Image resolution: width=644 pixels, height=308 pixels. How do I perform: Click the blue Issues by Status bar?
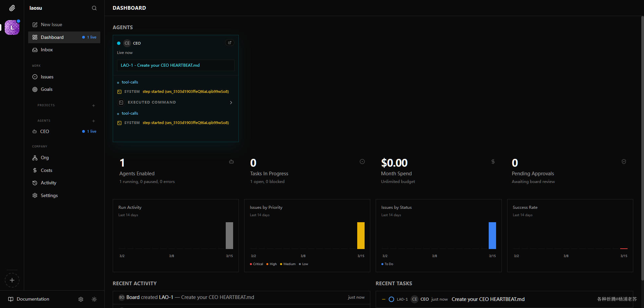pos(492,236)
